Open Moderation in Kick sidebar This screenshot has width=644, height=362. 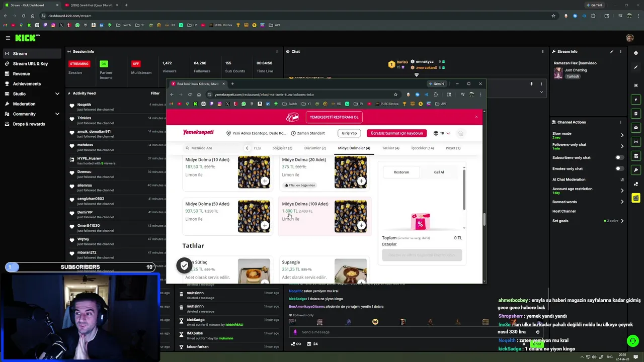point(24,104)
